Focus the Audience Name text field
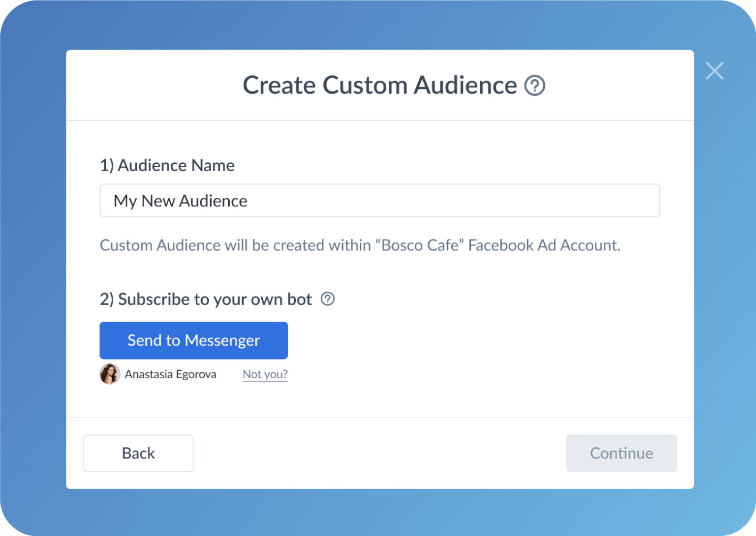This screenshot has height=536, width=756. (426, 200)
